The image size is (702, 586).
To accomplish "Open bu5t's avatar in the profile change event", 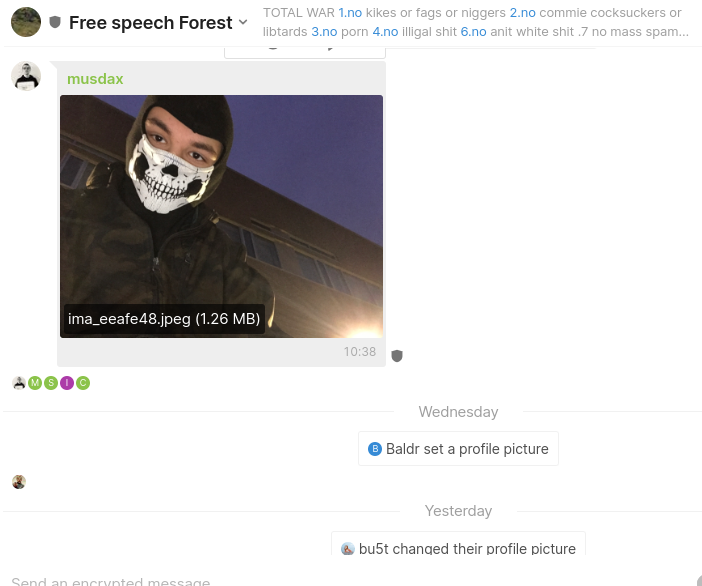I will point(348,549).
